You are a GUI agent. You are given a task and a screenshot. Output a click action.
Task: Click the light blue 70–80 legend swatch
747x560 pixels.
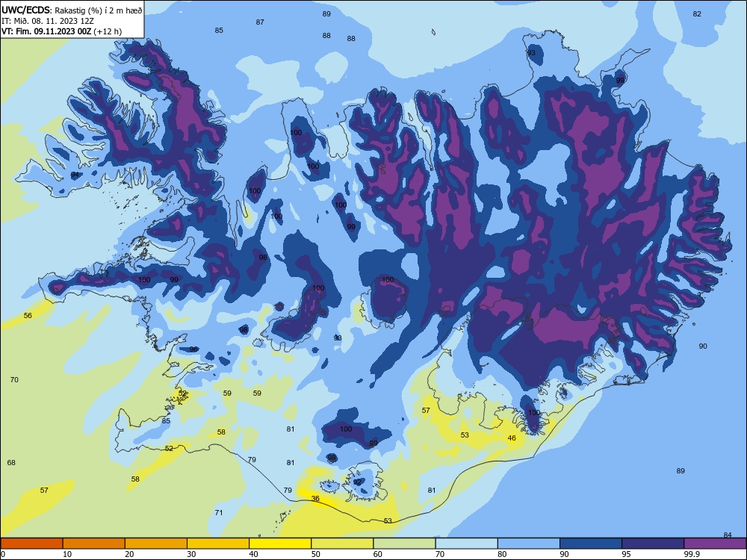466,544
